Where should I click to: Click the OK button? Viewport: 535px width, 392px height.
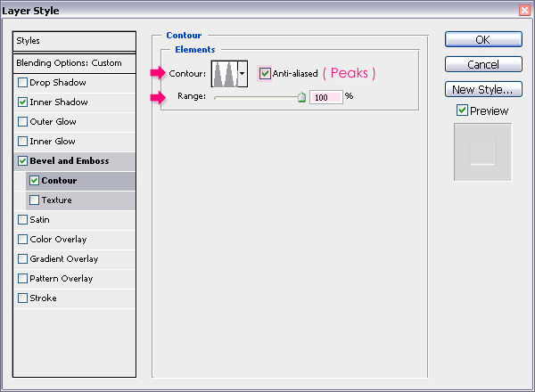point(483,39)
